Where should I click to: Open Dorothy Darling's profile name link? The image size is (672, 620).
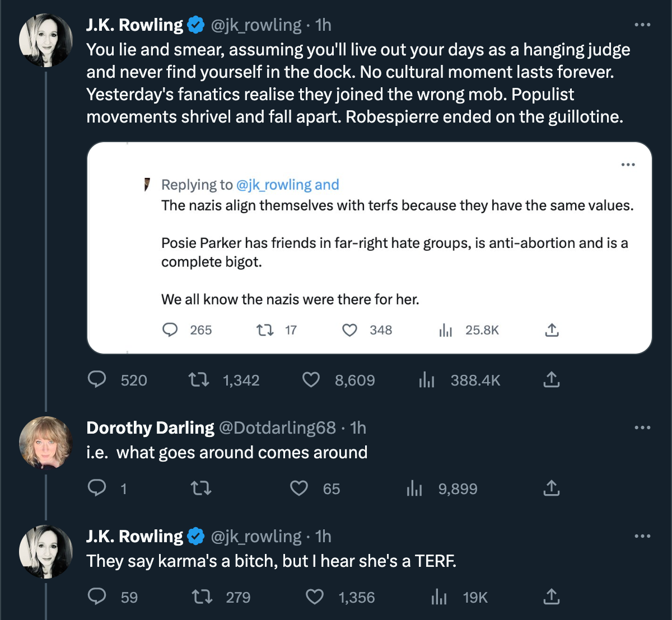click(150, 428)
